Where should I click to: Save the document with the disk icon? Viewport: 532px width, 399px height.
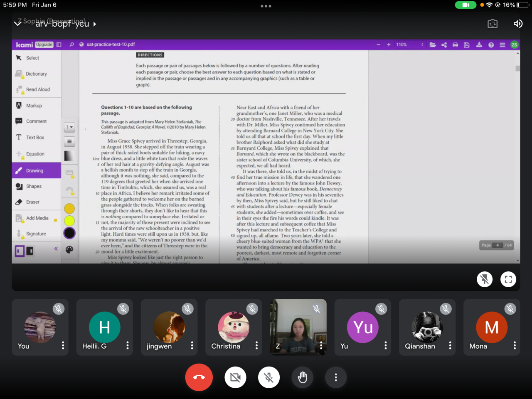point(467,44)
